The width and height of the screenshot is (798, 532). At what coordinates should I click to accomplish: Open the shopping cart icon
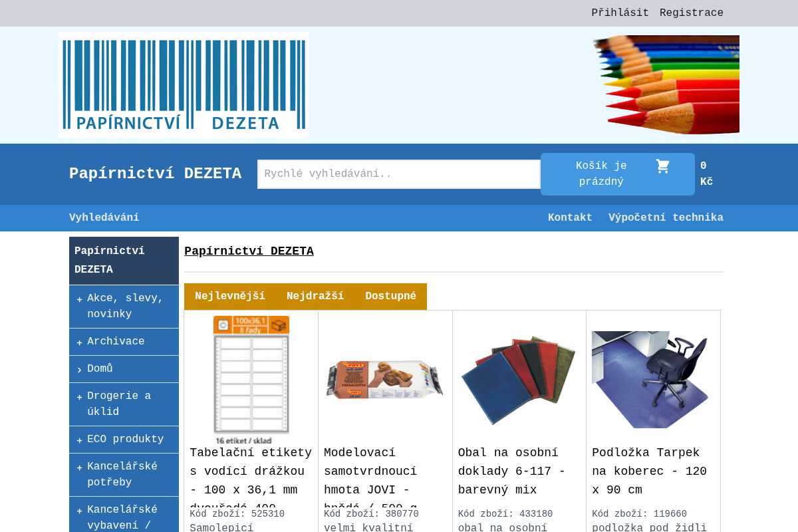(663, 166)
